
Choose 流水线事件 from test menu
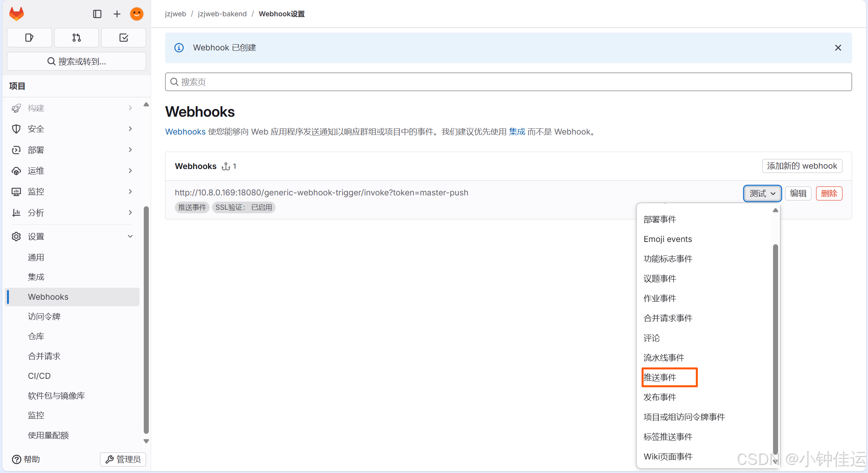(x=704, y=358)
